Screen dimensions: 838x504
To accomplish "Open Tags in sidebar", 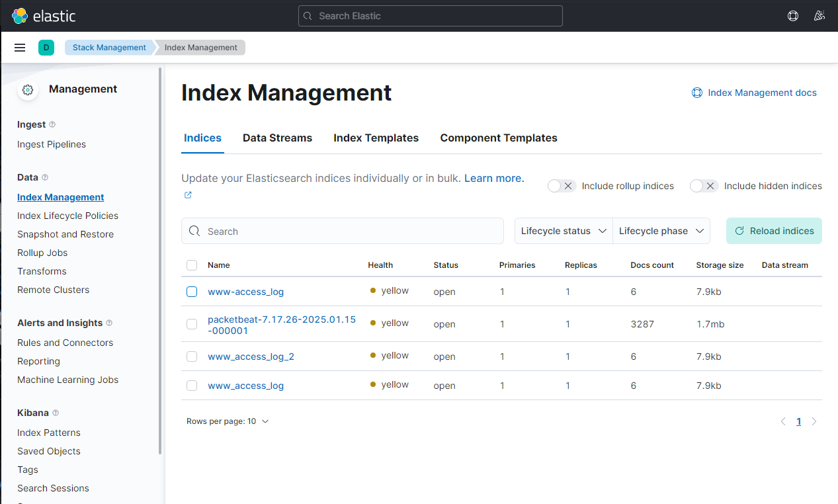I will (28, 470).
